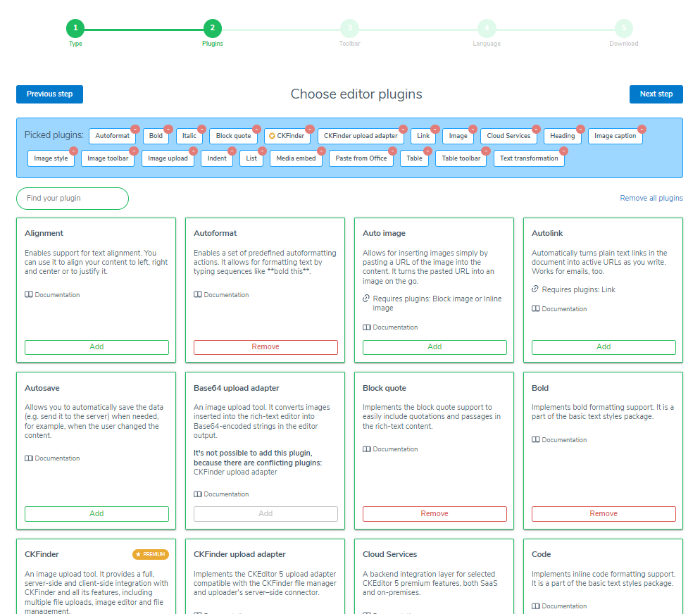Click the minus badge on Image chip
The image size is (700, 614).
[x=473, y=129]
